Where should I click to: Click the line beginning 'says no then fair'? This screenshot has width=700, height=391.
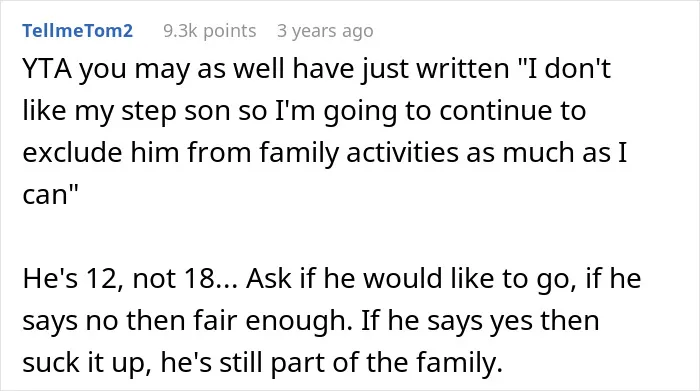click(x=311, y=321)
